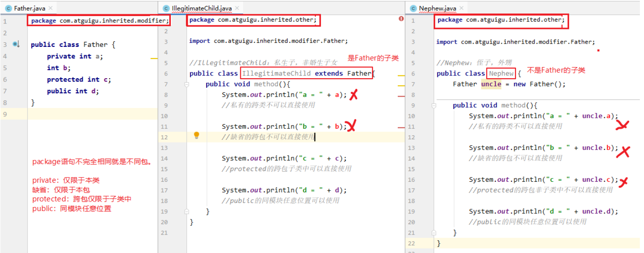Click the yellow warning stripe mark in Father.java
Viewport: 644px width, 253px height.
[154, 58]
